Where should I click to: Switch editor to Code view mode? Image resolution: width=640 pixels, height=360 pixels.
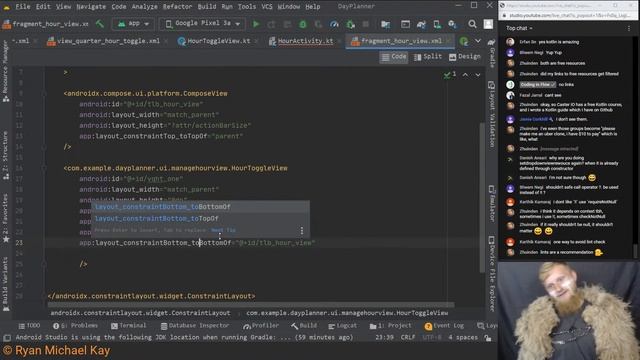[x=394, y=57]
